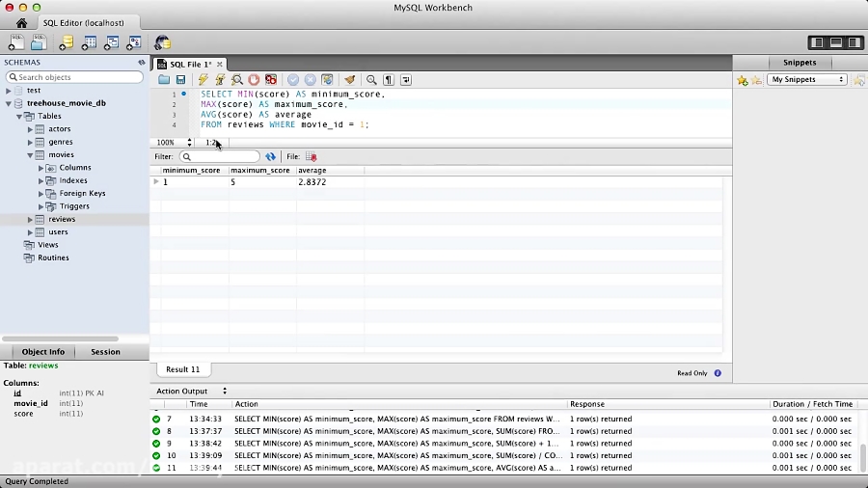This screenshot has width=868, height=488.
Task: Click the yellow star snippet icon
Action: click(743, 81)
